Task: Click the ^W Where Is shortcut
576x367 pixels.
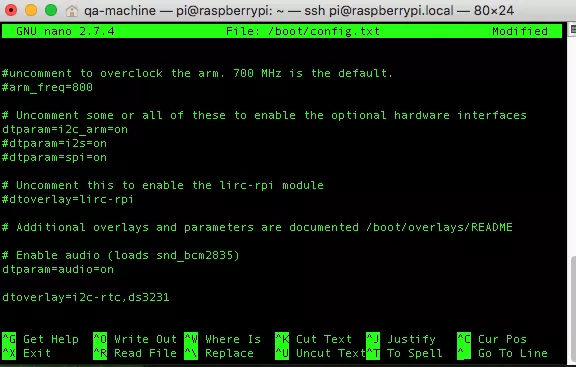Action: (x=223, y=339)
